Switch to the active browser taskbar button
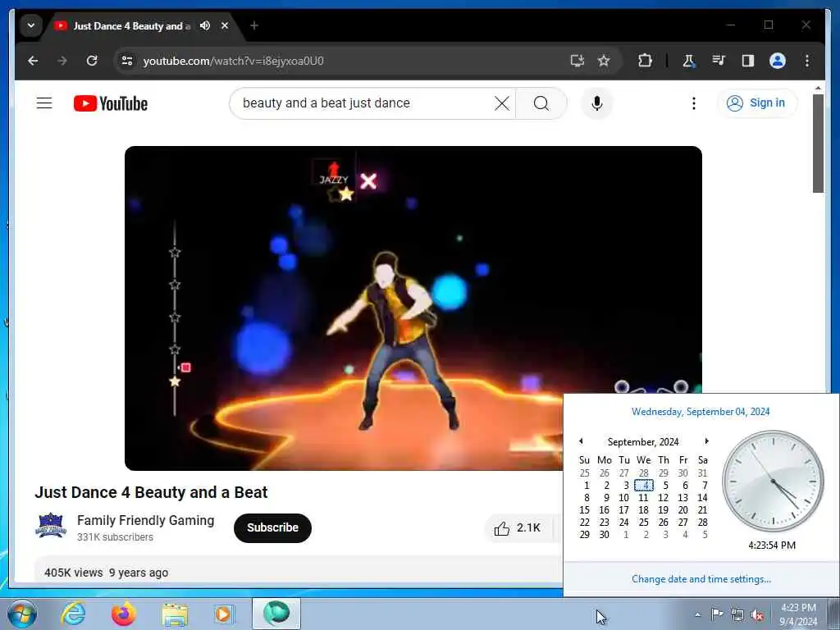The image size is (840, 630). (x=276, y=614)
